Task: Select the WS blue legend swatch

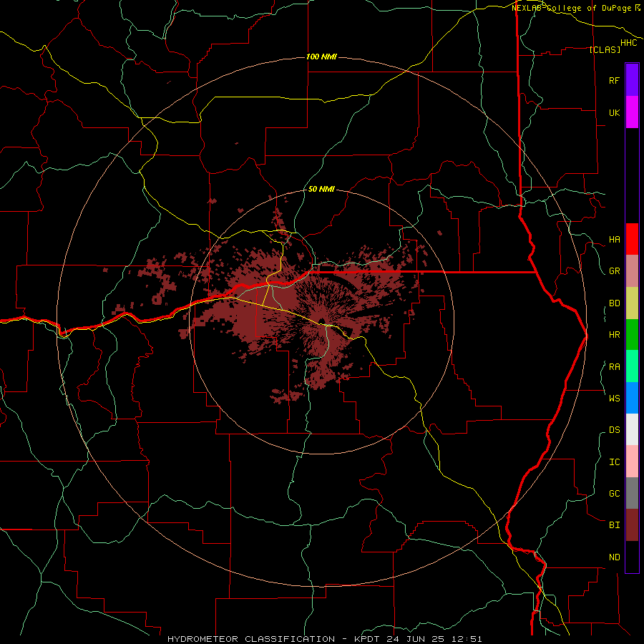Action: (x=632, y=398)
